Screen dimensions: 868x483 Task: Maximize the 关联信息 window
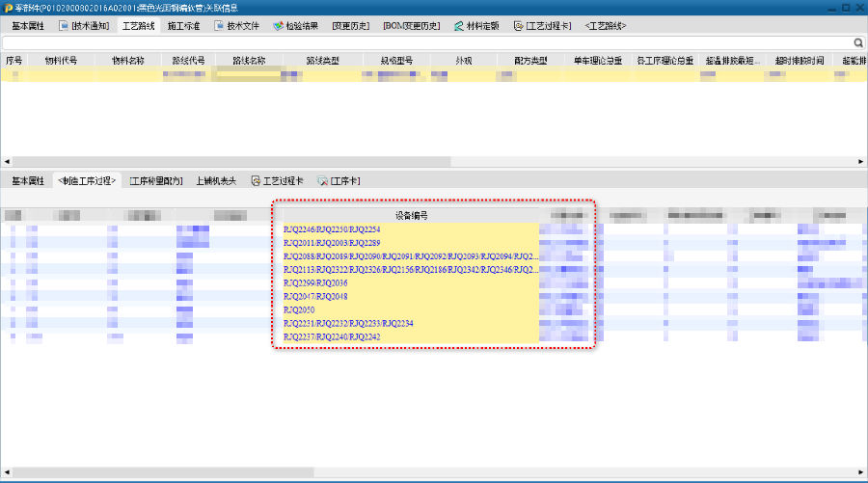click(846, 8)
